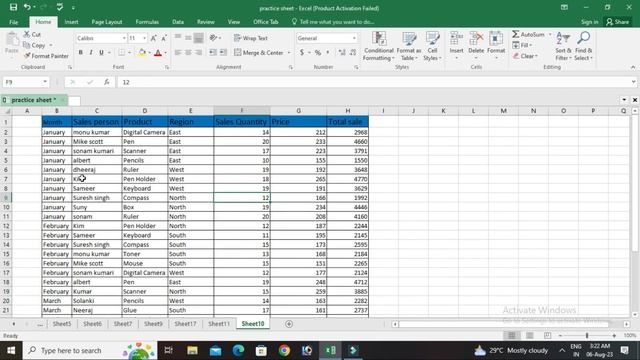Apply percent style
This screenshot has width=640, height=360.
click(318, 53)
